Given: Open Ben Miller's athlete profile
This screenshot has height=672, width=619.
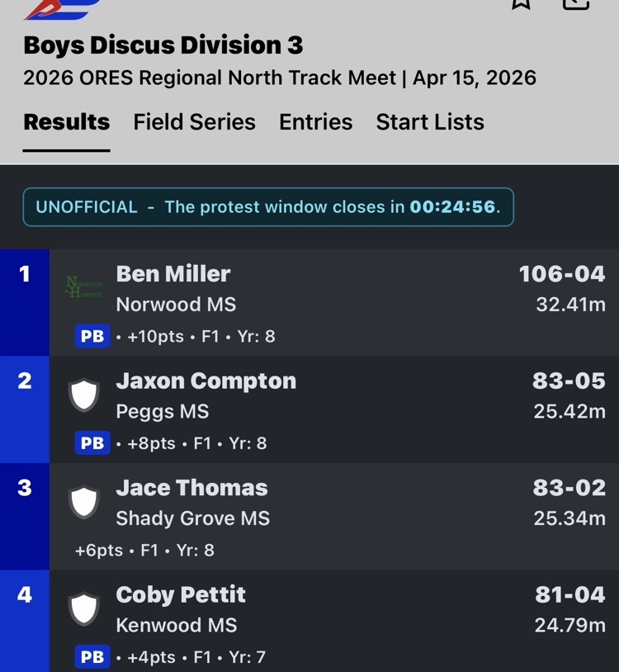Looking at the screenshot, I should pyautogui.click(x=173, y=274).
